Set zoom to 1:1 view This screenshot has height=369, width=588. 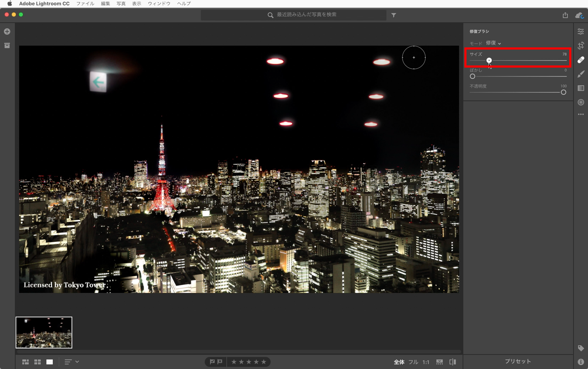point(426,362)
